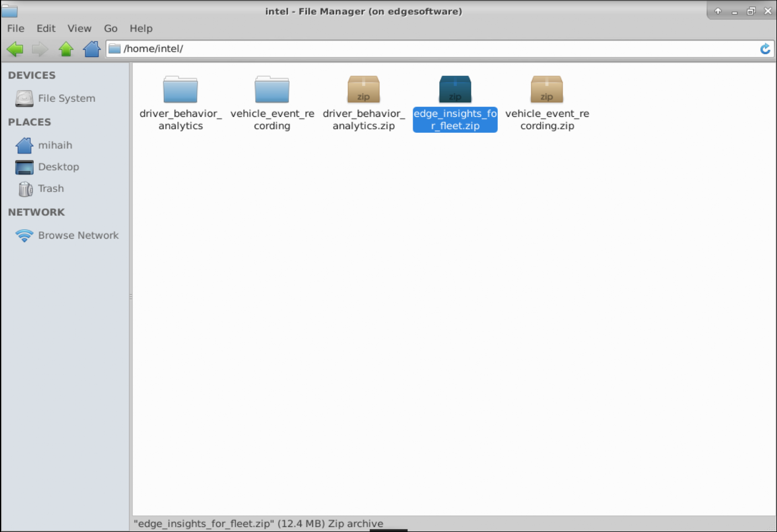Open the mihaih place label

click(x=55, y=145)
